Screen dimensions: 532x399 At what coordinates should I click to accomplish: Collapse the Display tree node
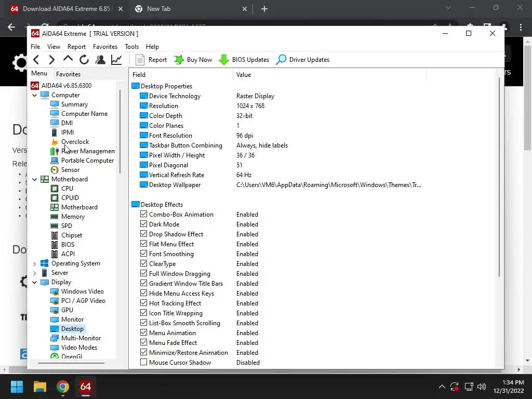(x=35, y=282)
